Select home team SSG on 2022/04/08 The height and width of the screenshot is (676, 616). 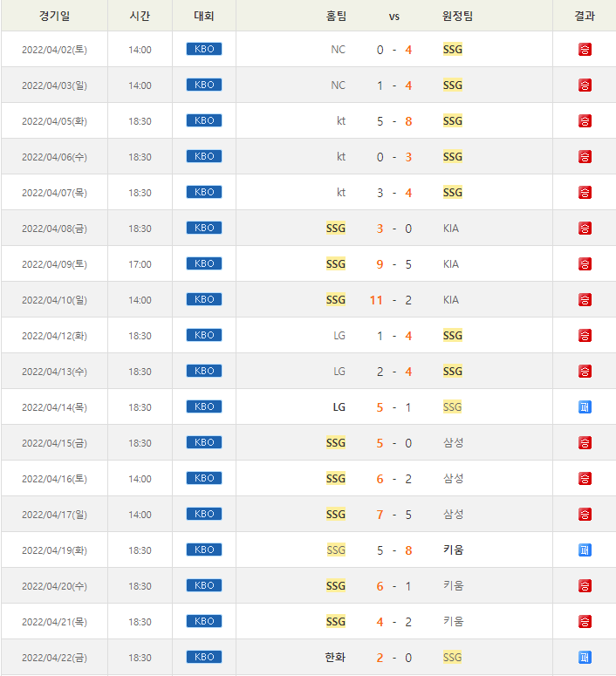[336, 229]
